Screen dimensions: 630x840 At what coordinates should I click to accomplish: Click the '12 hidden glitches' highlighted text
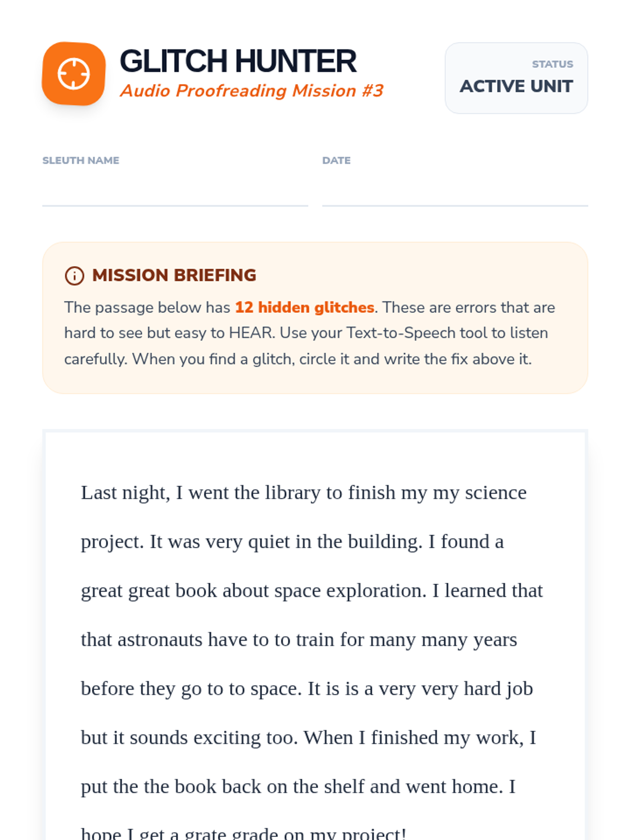click(304, 307)
